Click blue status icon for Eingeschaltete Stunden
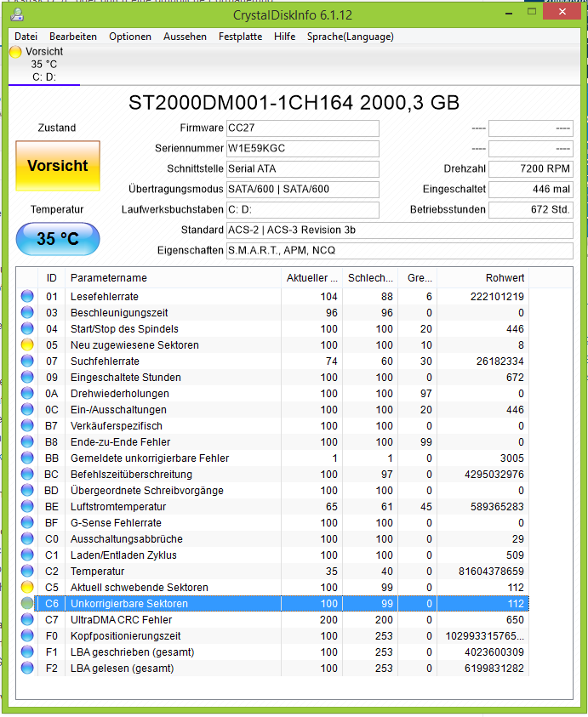The height and width of the screenshot is (717, 588). [27, 378]
